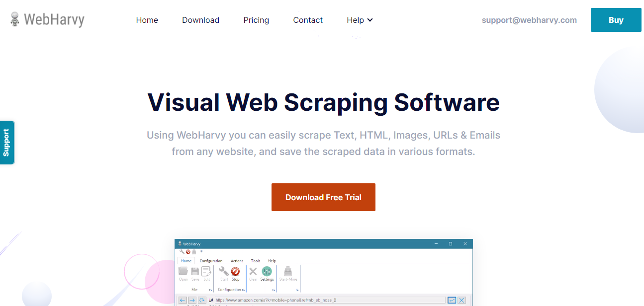Image resolution: width=644 pixels, height=306 pixels.
Task: Click the back navigation arrow in WebHarvy browser
Action: [183, 300]
